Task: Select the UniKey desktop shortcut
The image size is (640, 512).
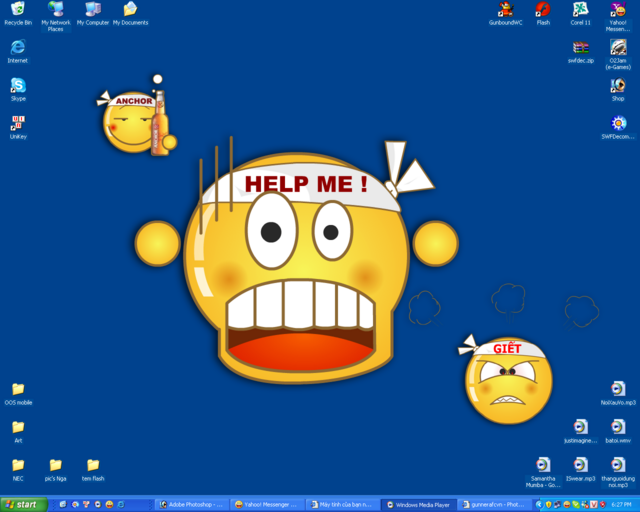Action: 18,127
